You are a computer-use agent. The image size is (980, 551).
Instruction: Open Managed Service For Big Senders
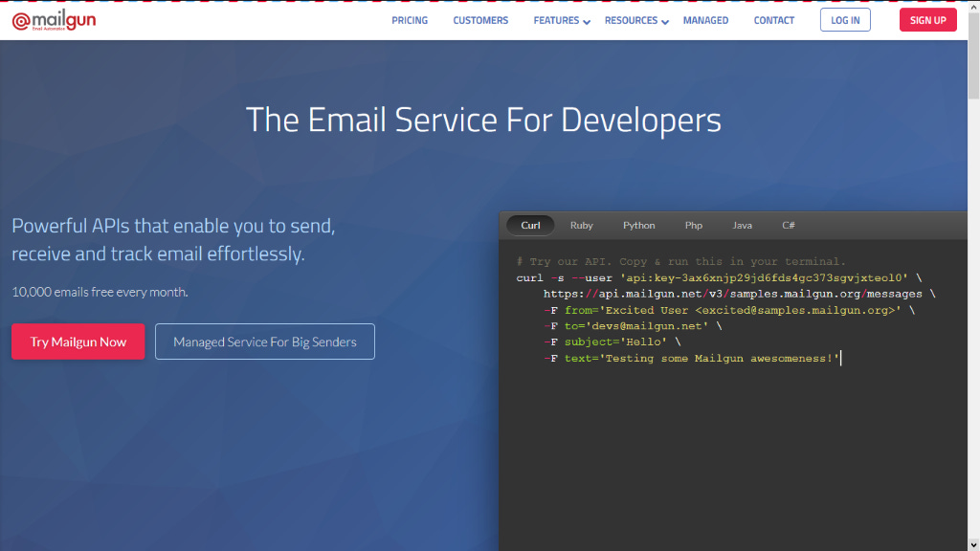click(265, 342)
